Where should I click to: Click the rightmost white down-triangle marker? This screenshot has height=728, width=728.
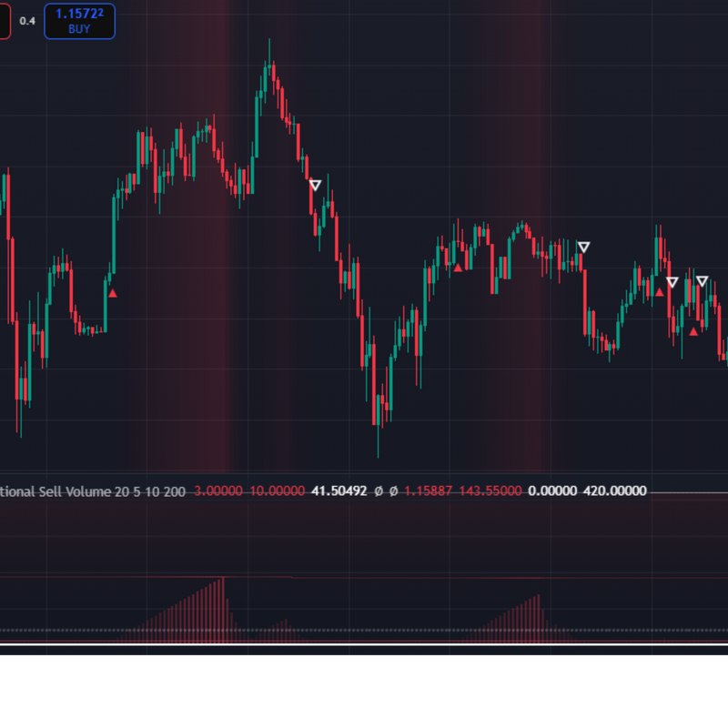(x=702, y=281)
